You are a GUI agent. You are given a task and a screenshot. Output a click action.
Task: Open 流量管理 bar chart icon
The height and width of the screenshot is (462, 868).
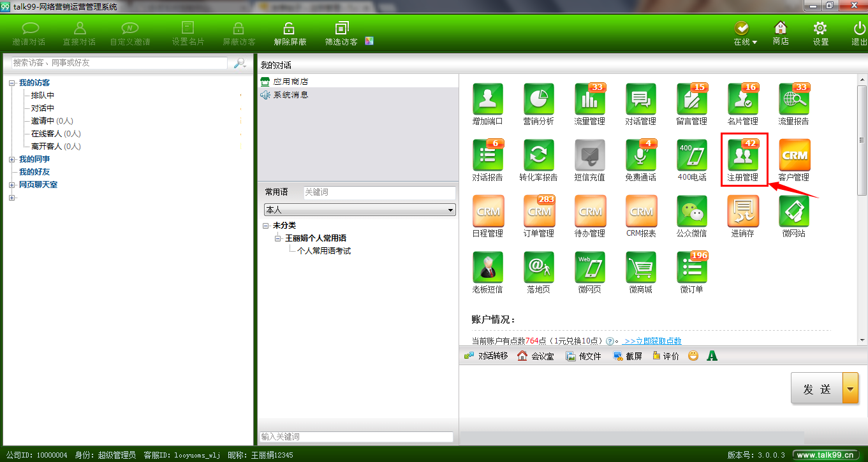590,99
